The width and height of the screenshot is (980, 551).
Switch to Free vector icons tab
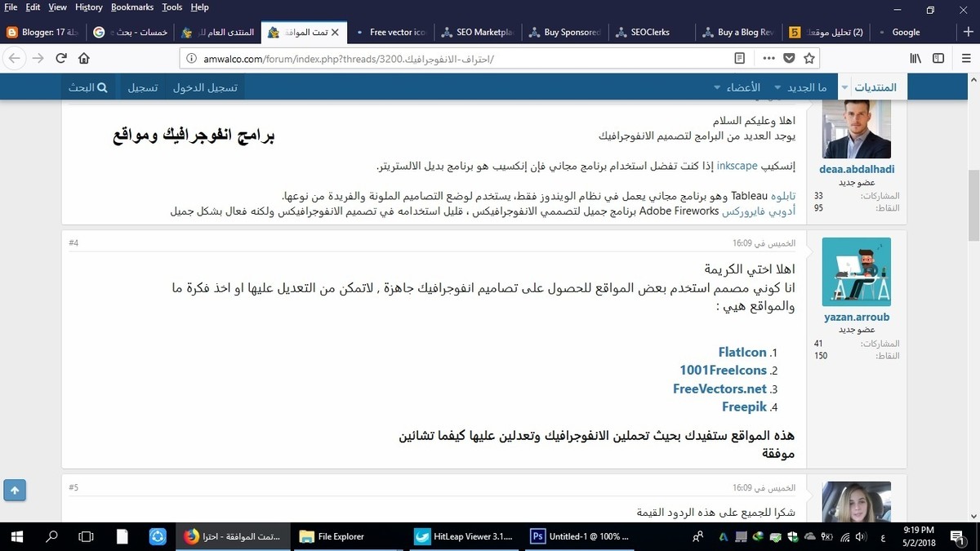(x=391, y=33)
